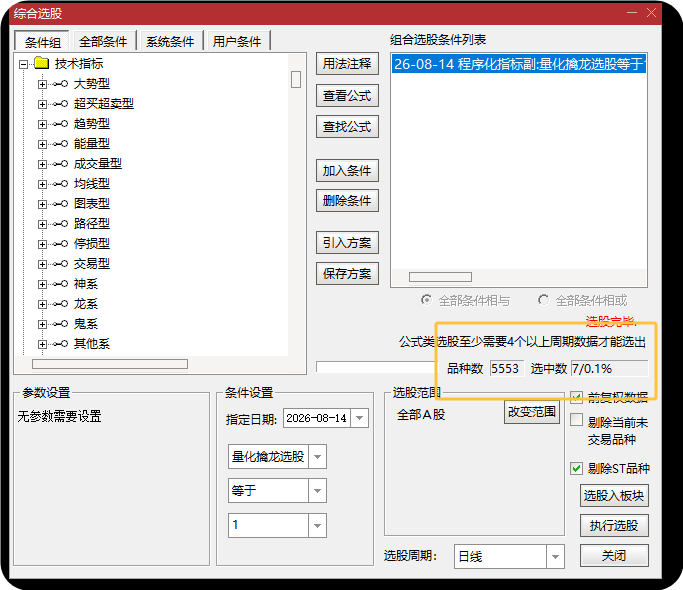Click the 选股入板块 button
This screenshot has width=683, height=590.
pos(614,495)
